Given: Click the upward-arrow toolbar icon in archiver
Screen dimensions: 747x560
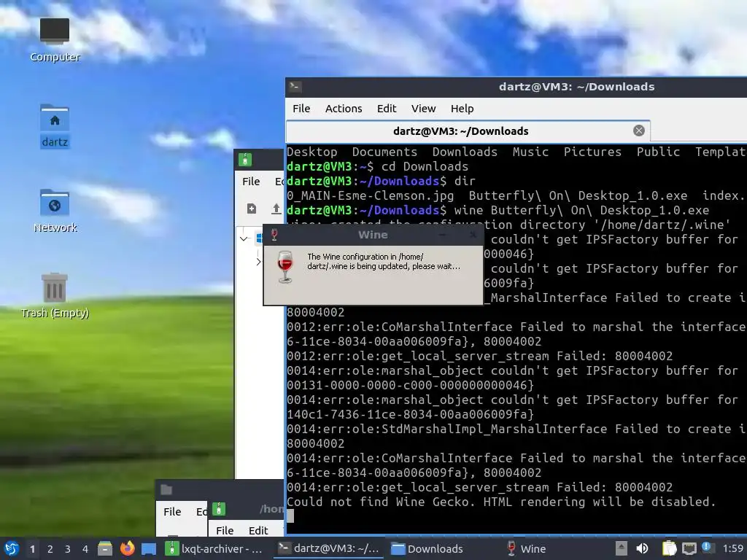Looking at the screenshot, I should tap(276, 209).
